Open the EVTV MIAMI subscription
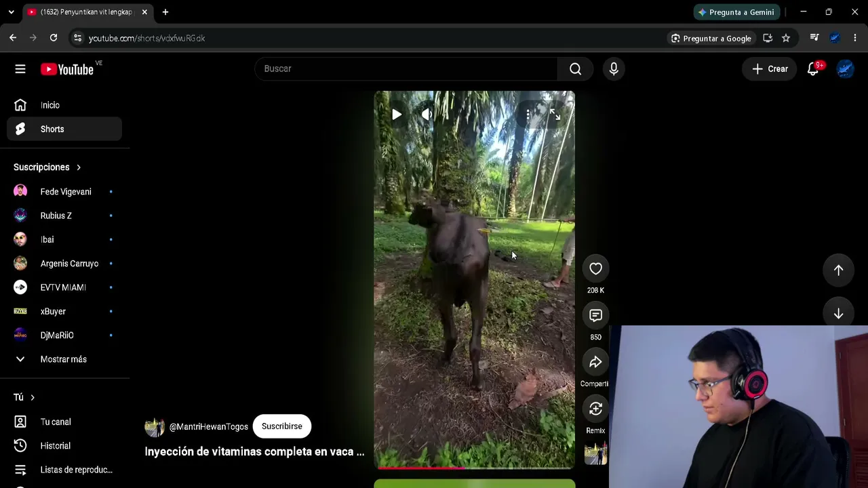The width and height of the screenshot is (868, 488). 64,287
